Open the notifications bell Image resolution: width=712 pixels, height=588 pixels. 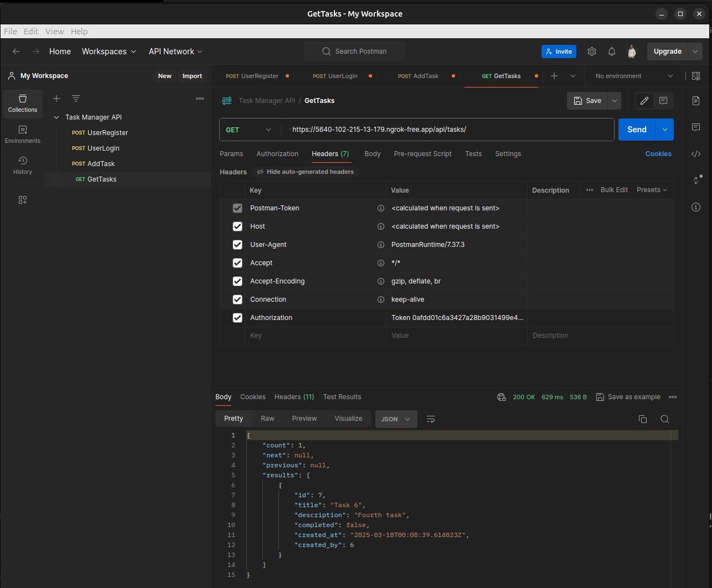[612, 51]
